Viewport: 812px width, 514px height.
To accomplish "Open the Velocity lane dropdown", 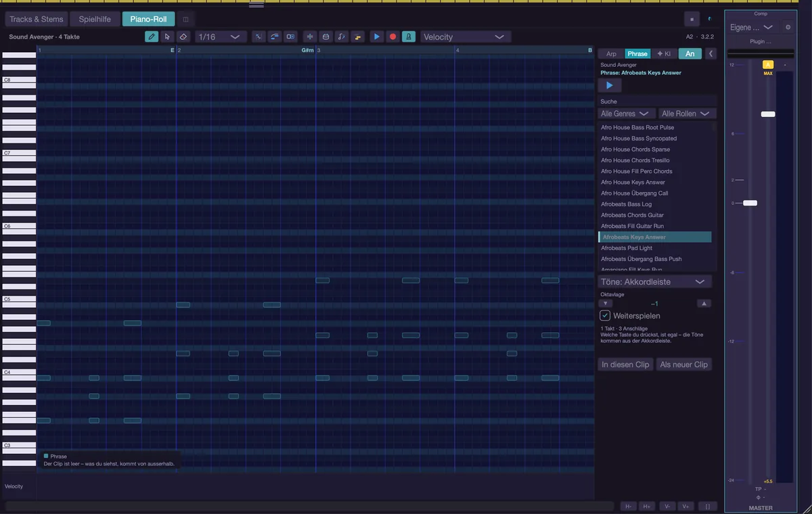I will pos(466,37).
